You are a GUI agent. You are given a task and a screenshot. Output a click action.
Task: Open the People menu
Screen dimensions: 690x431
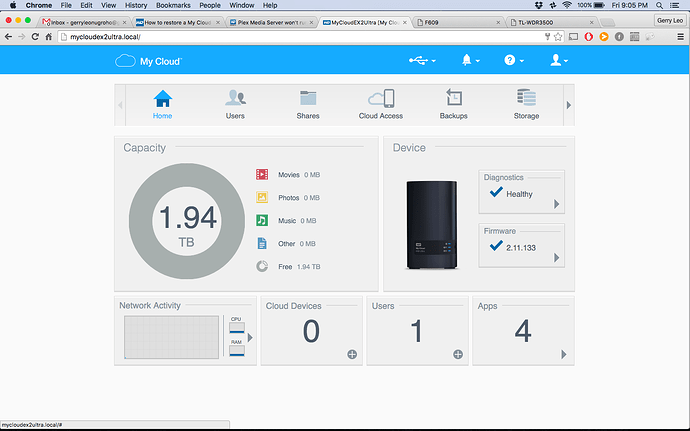tap(210, 5)
